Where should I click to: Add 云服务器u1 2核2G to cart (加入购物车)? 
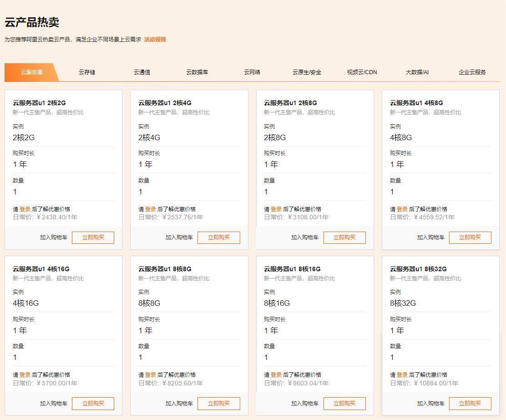(54, 238)
